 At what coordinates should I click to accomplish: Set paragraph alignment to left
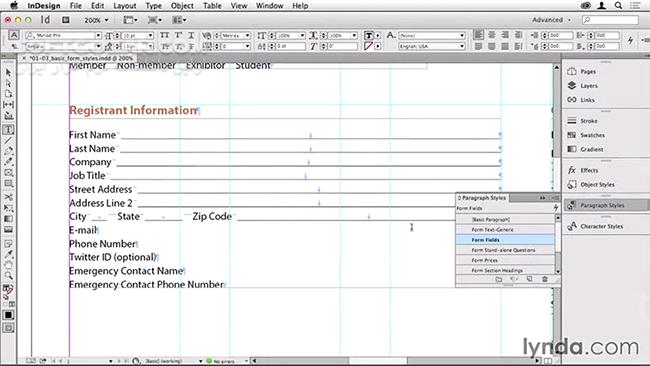[478, 35]
